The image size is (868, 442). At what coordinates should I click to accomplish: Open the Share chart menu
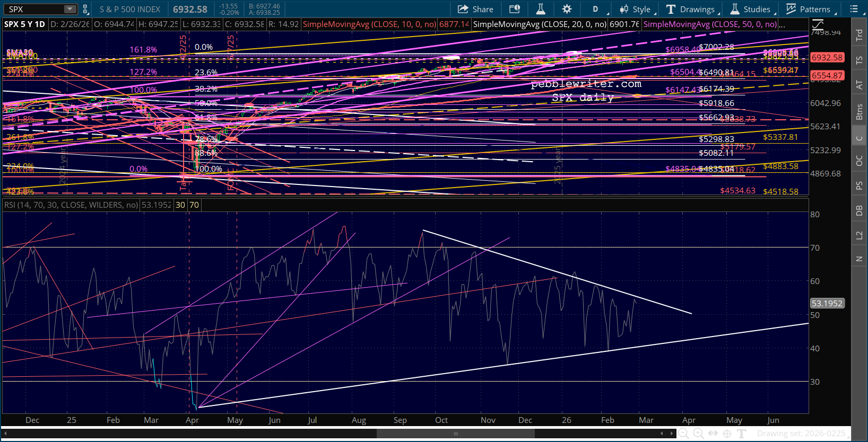pyautogui.click(x=475, y=9)
